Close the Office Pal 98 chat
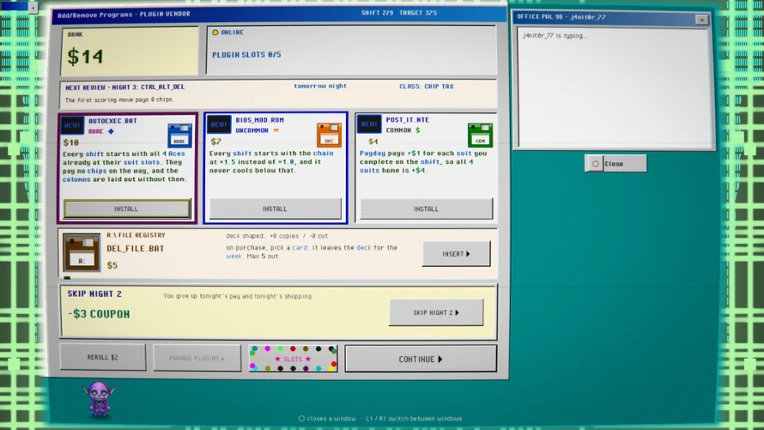The width and height of the screenshot is (764, 430). point(616,164)
